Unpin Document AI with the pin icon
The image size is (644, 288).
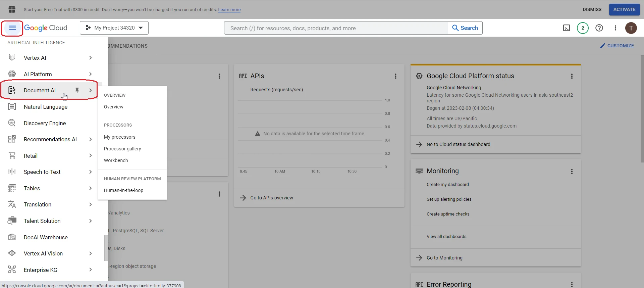[77, 90]
